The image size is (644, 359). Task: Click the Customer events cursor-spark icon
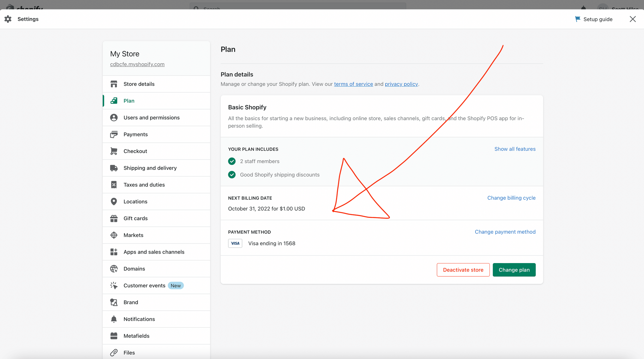tap(114, 285)
